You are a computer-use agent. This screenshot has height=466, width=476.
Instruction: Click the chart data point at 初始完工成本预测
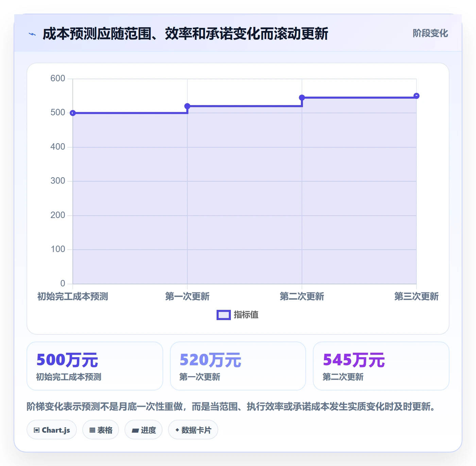[73, 113]
